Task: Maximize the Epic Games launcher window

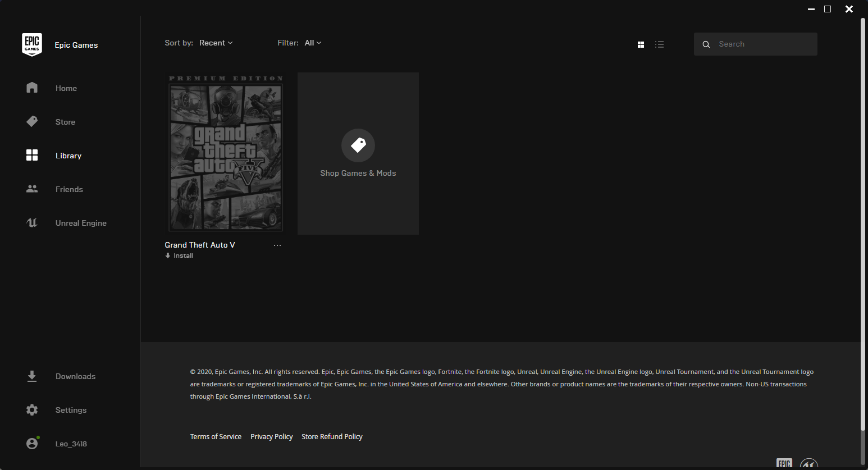Action: click(828, 9)
